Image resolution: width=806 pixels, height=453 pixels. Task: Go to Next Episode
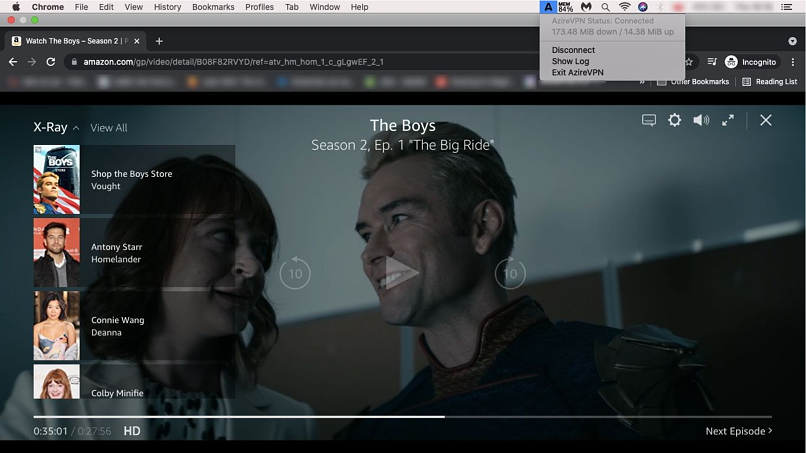coord(739,431)
